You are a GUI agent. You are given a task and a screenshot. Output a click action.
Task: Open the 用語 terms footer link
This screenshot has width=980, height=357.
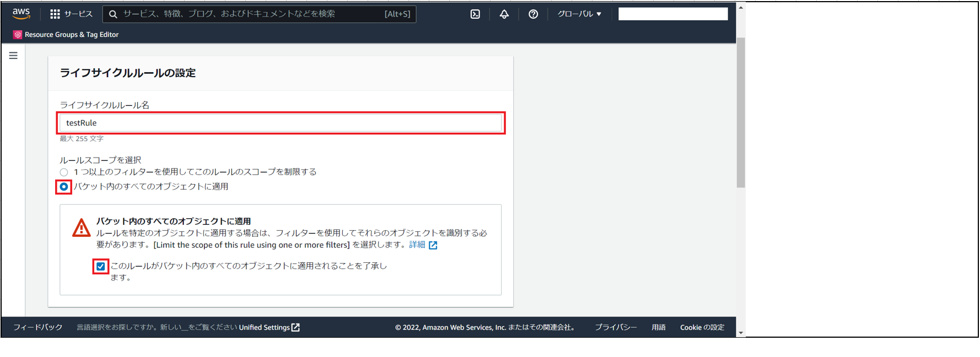tap(659, 327)
